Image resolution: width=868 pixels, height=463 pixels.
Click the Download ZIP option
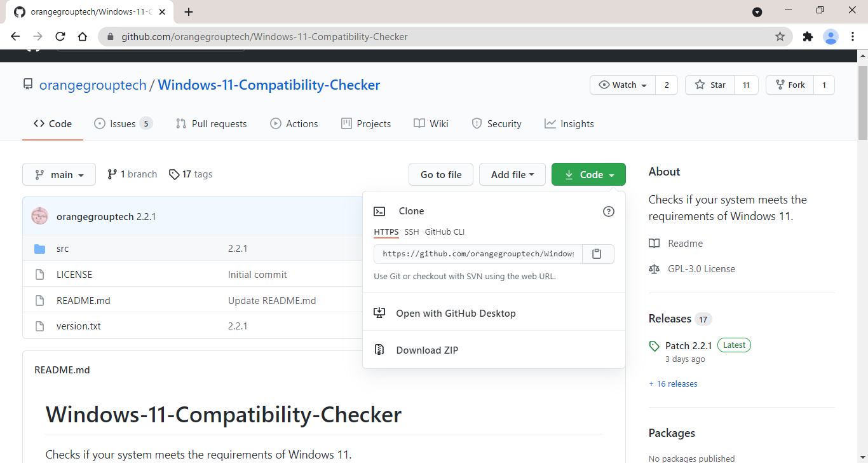click(426, 349)
